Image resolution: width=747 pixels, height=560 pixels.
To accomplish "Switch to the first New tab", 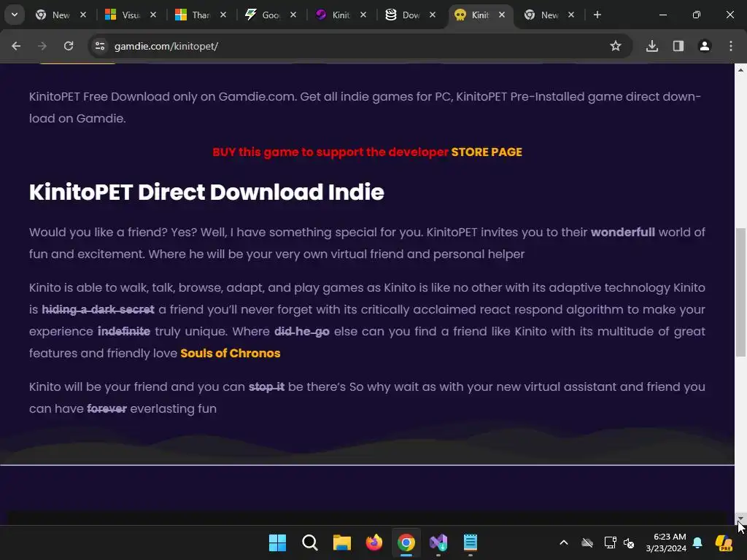I will tap(61, 15).
